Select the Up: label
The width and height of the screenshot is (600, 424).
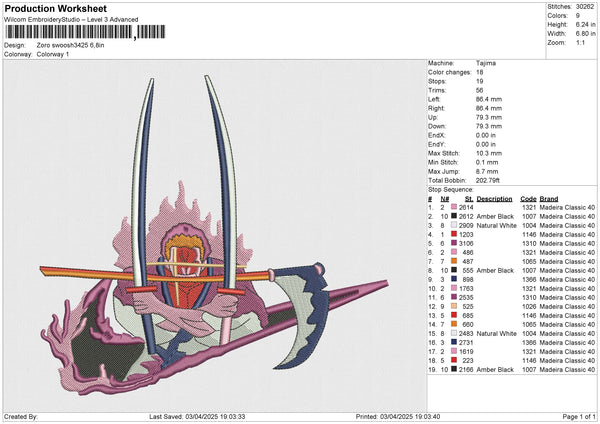click(433, 117)
